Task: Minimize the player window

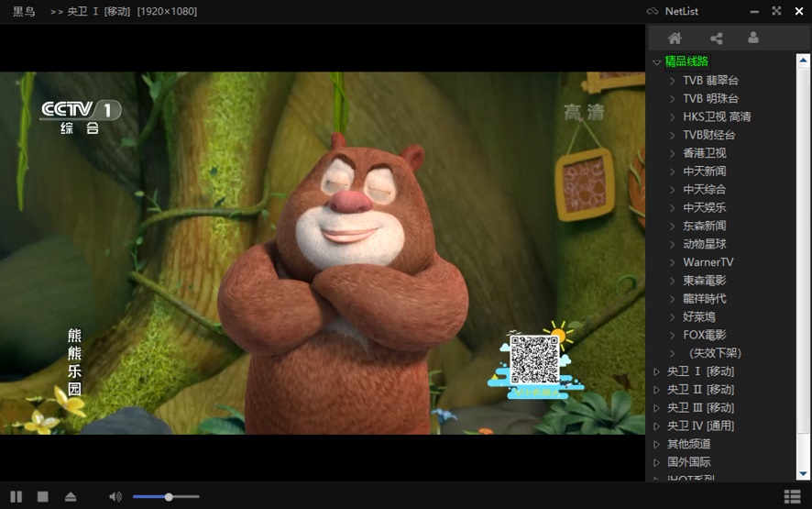Action: pos(754,11)
